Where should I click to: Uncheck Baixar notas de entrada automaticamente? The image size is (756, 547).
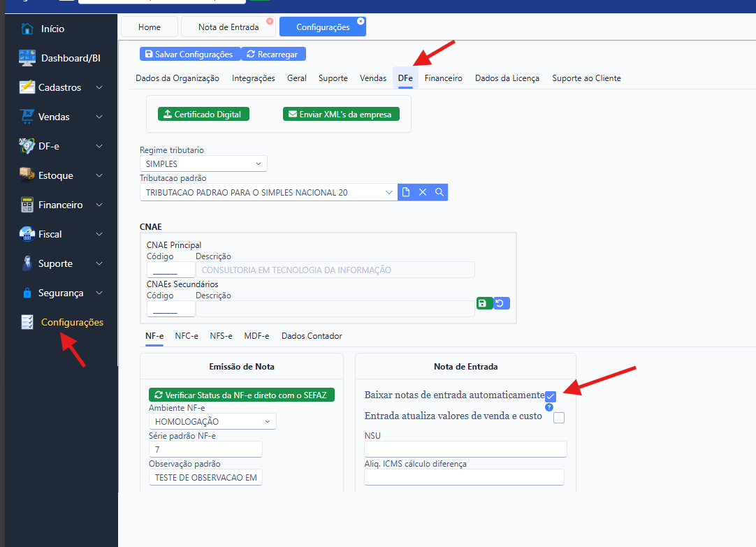[x=551, y=396]
